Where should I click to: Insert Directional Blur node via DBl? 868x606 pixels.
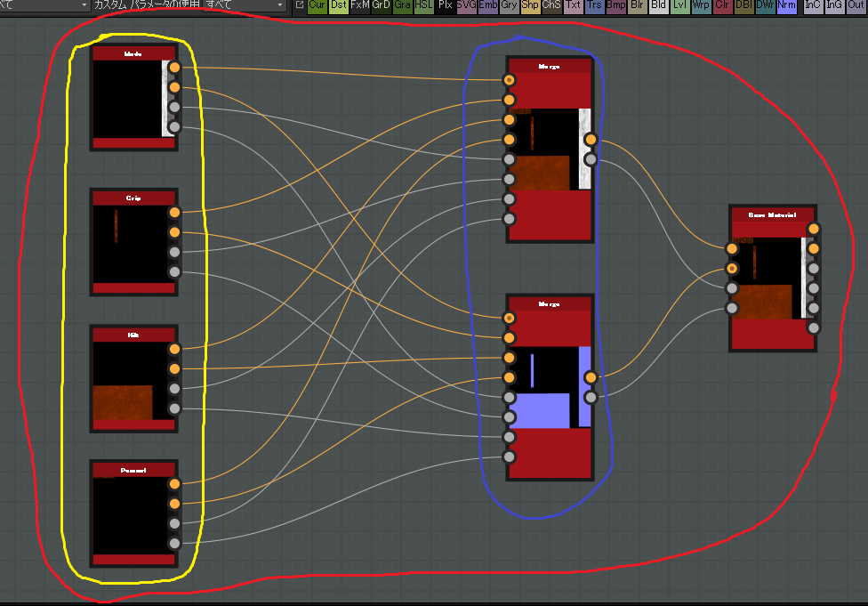coord(743,5)
